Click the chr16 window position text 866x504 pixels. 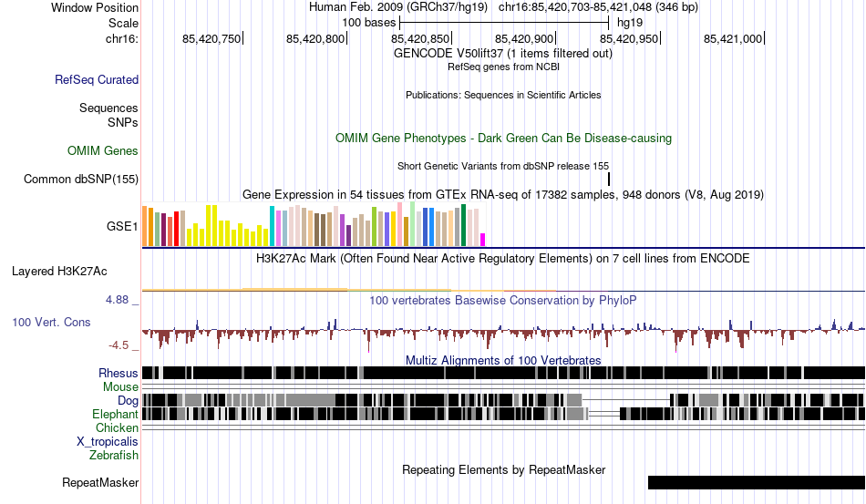[x=598, y=7]
